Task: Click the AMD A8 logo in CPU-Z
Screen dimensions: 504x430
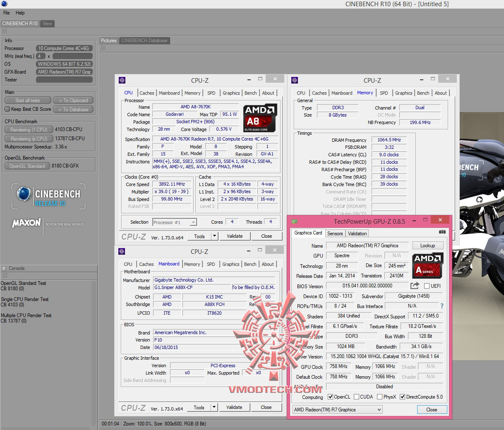Action: [260, 118]
